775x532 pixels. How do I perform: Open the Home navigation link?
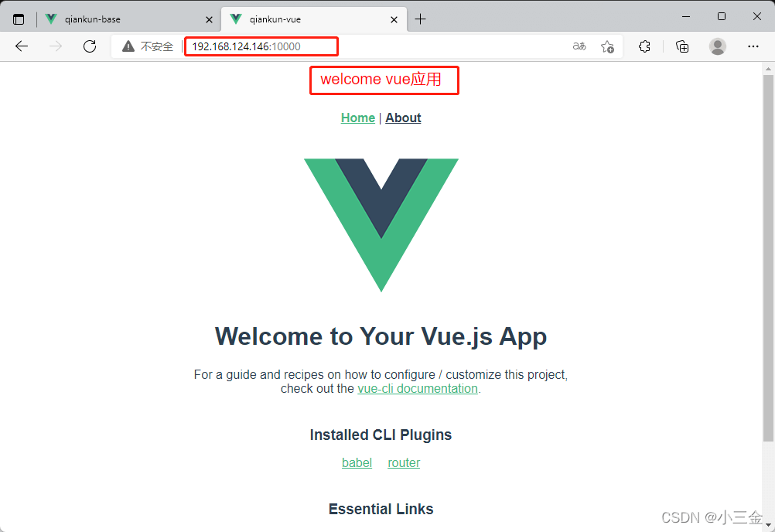point(358,118)
